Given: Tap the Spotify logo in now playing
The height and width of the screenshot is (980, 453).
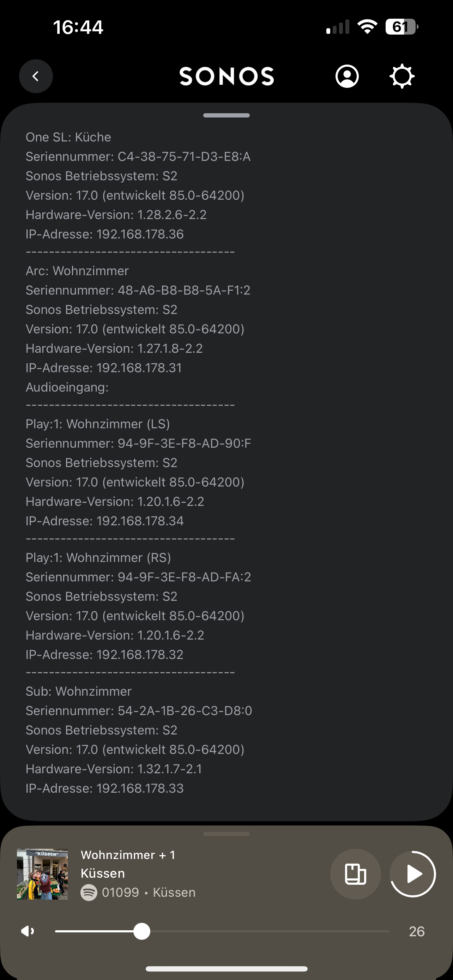Looking at the screenshot, I should pyautogui.click(x=89, y=893).
